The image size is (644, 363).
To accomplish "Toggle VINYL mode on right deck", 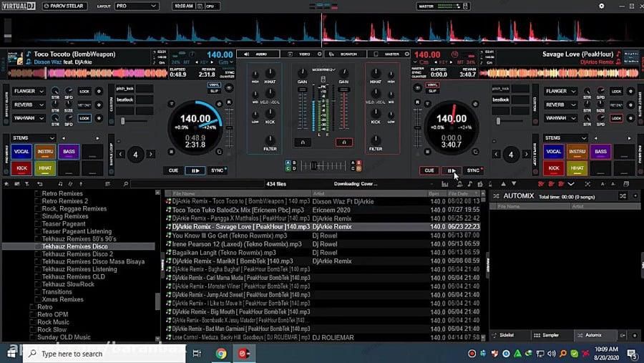I will (x=432, y=84).
